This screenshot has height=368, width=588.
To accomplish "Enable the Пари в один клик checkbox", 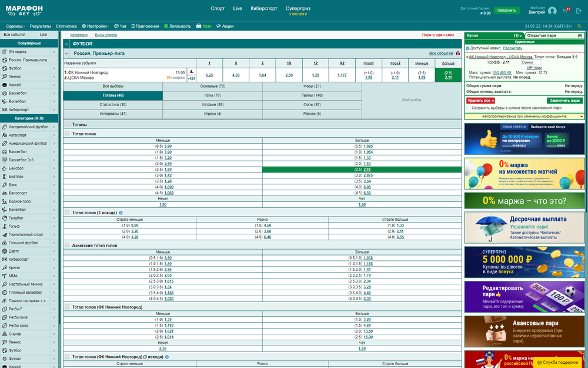I will pos(458,35).
